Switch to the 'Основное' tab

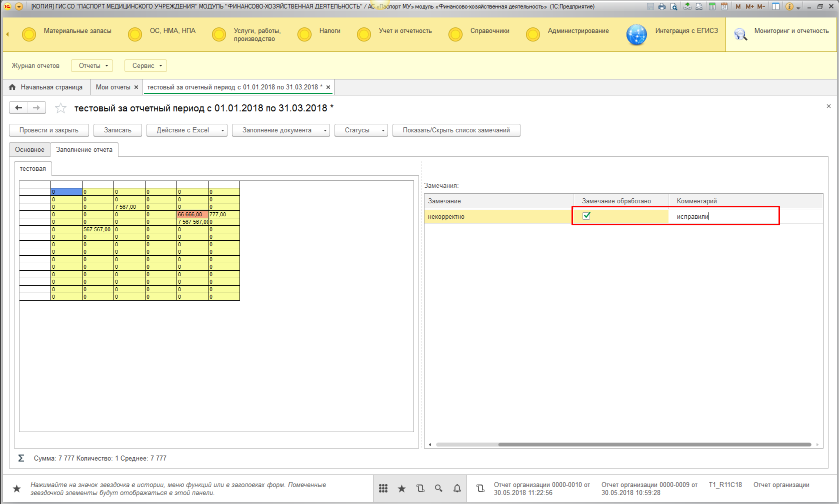[29, 150]
